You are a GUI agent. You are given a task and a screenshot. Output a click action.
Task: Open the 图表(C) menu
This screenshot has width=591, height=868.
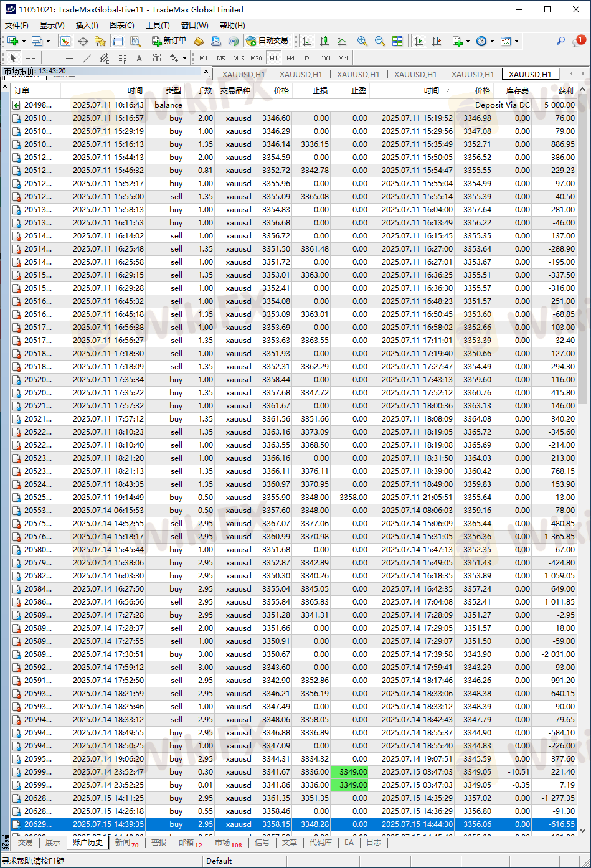122,26
